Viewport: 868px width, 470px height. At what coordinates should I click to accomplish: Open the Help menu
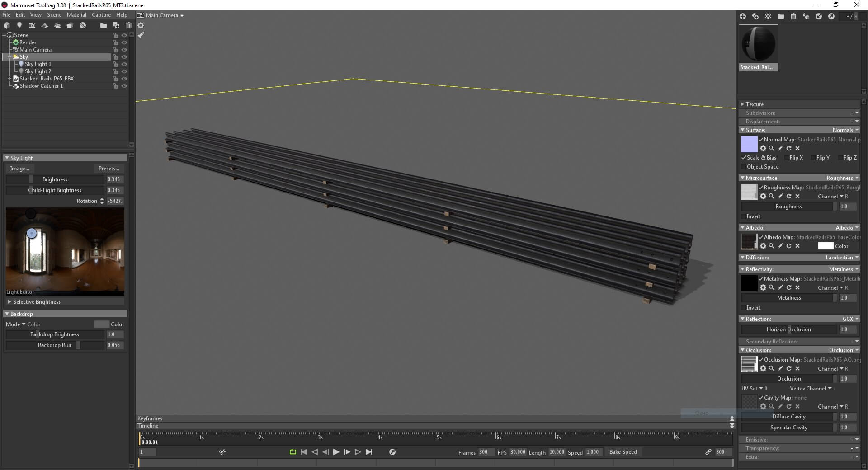pyautogui.click(x=122, y=15)
